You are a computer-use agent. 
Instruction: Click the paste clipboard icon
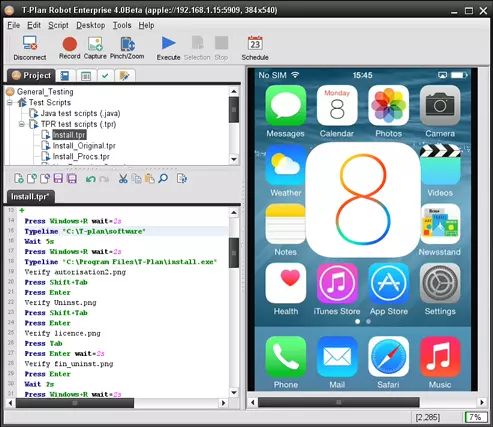pyautogui.click(x=150, y=179)
